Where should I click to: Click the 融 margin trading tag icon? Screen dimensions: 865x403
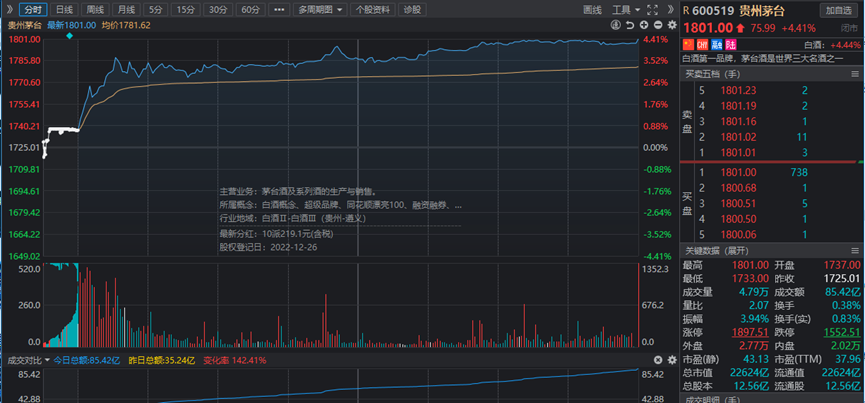tap(717, 45)
